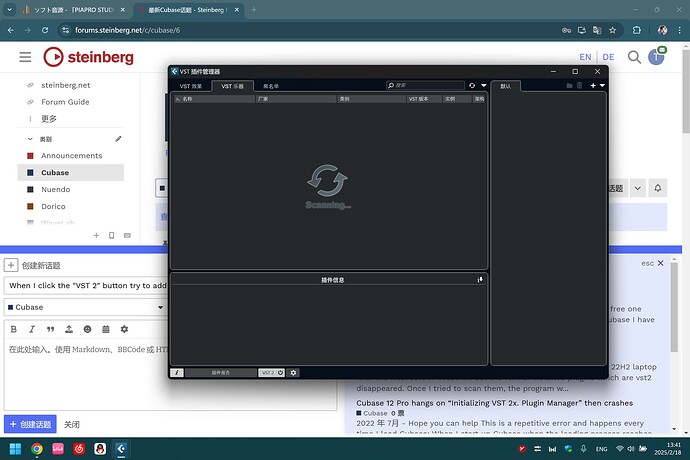Open the 黑名单 blocklist tab
690x460 pixels.
point(271,86)
